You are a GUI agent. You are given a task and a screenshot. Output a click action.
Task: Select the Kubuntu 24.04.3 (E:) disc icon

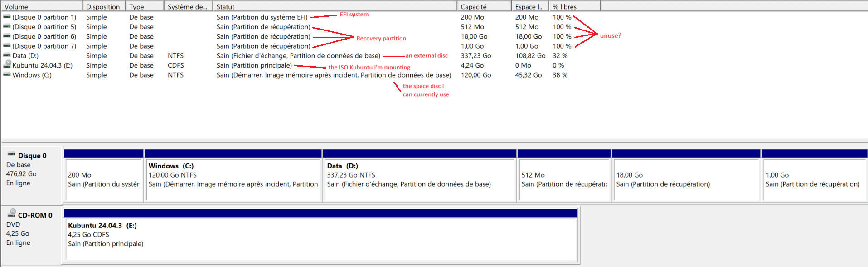coord(7,64)
